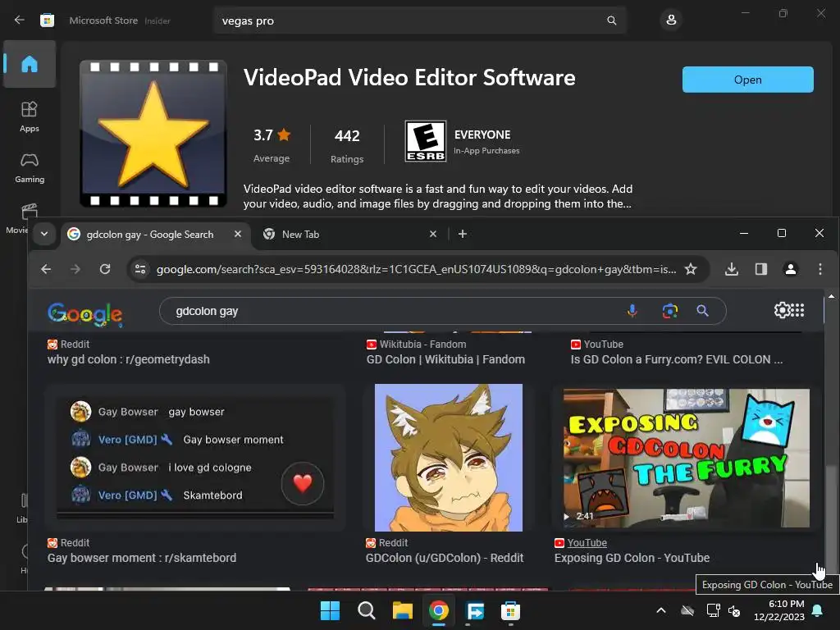Start voice search with microphone icon
Screen dimensions: 840x630
[x=632, y=311]
